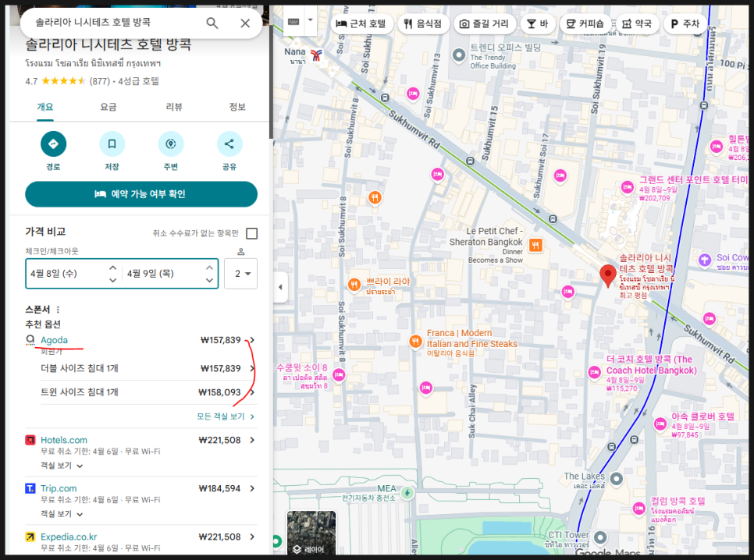The height and width of the screenshot is (560, 754).
Task: Open the 레이어 satellite thumbnail
Action: point(311,533)
